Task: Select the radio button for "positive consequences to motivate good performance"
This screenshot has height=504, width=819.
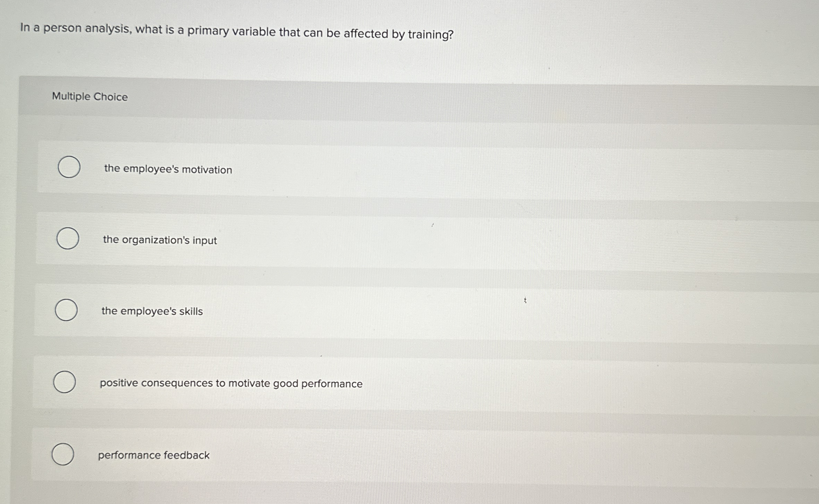Action: [65, 382]
